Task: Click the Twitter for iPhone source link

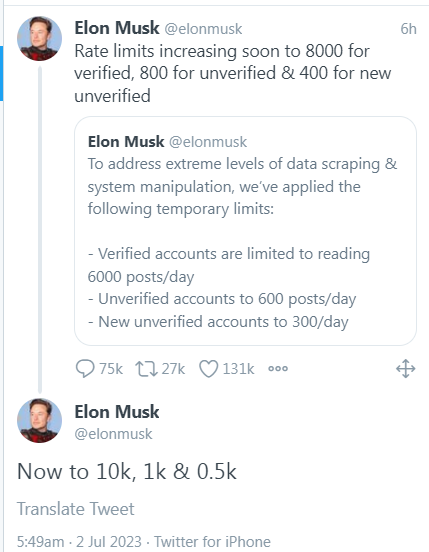Action: pyautogui.click(x=213, y=541)
